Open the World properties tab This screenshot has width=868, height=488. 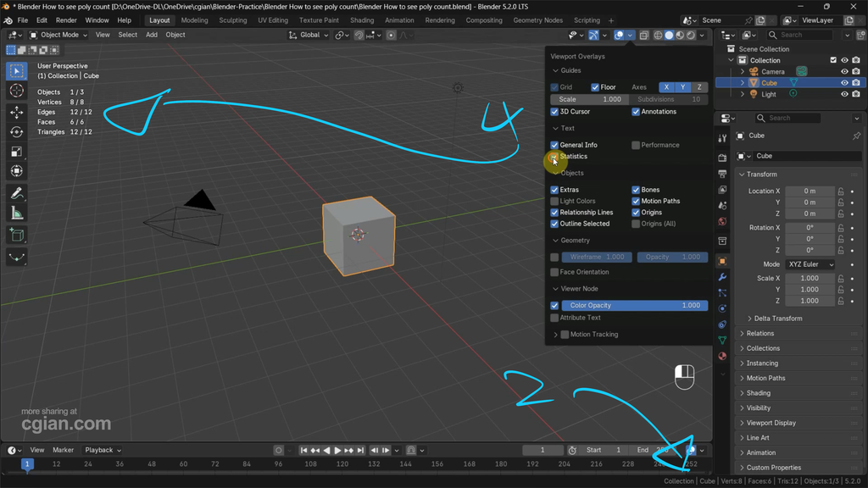point(722,221)
